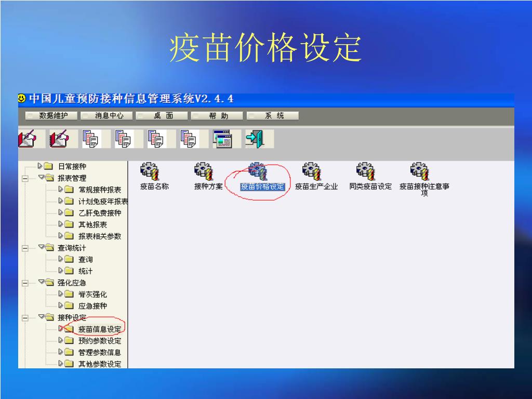This screenshot has width=532, height=399.
Task: Open the 帮助 menu
Action: pyautogui.click(x=217, y=116)
